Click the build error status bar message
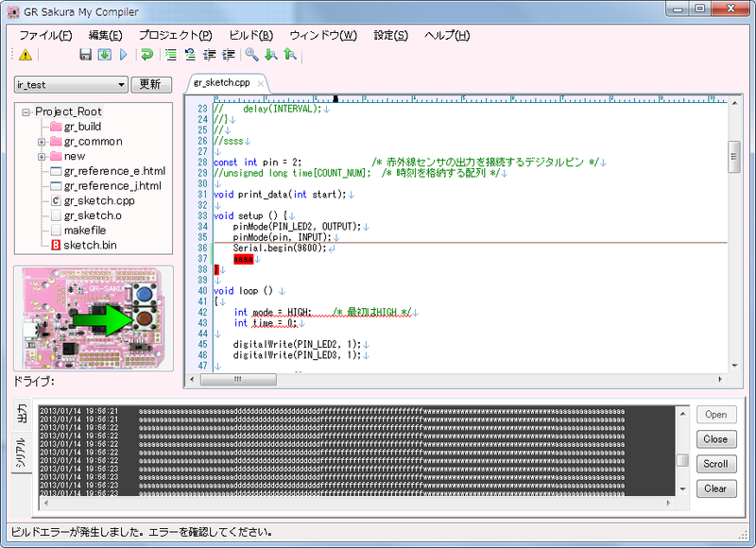The width and height of the screenshot is (756, 548). [x=142, y=532]
